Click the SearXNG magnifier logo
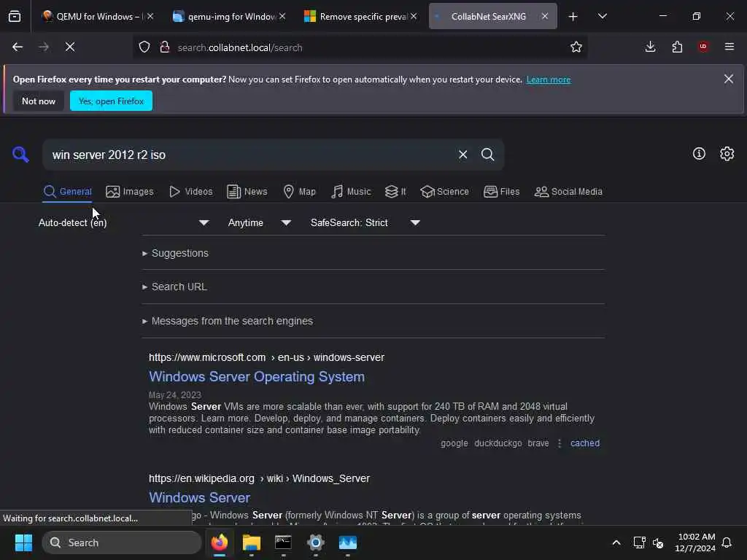The height and width of the screenshot is (560, 747). [20, 155]
